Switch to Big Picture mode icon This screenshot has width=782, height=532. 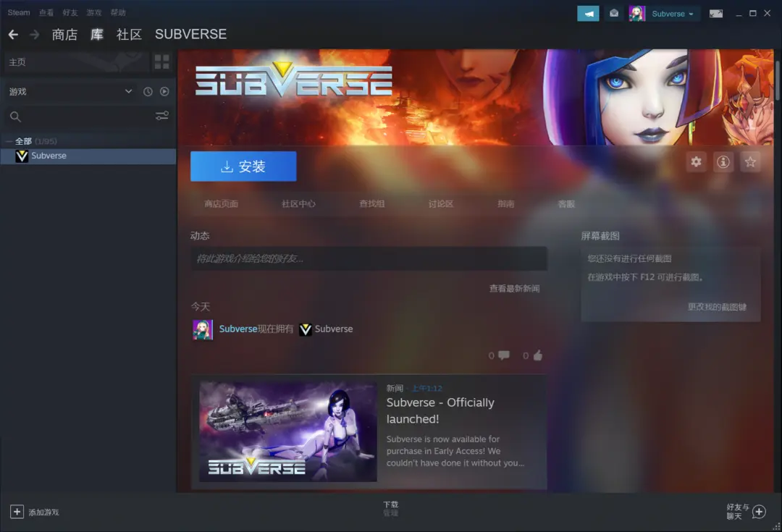pyautogui.click(x=716, y=14)
